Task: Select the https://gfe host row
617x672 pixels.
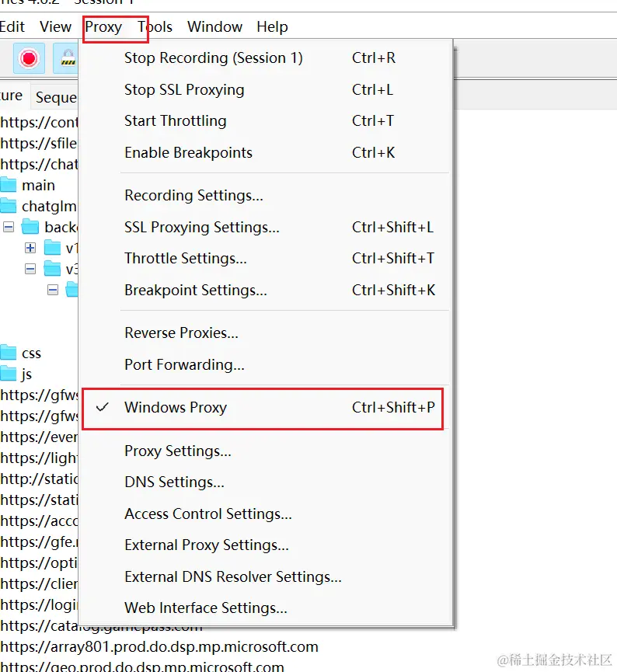Action: pyautogui.click(x=39, y=542)
